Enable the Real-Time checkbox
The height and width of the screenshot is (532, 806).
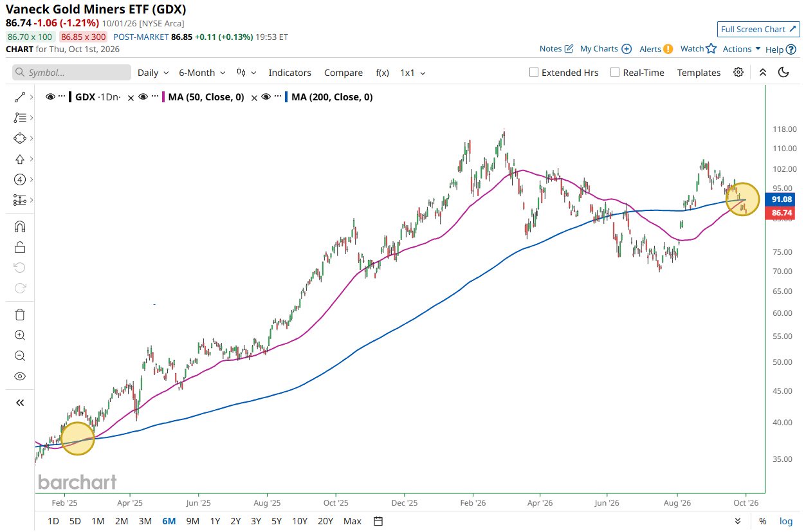tap(615, 72)
